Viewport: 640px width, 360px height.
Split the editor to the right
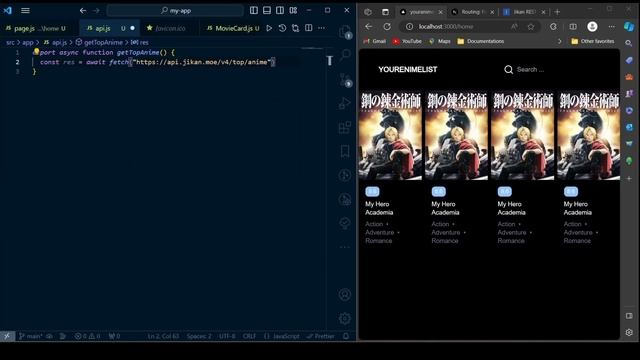pyautogui.click(x=309, y=28)
